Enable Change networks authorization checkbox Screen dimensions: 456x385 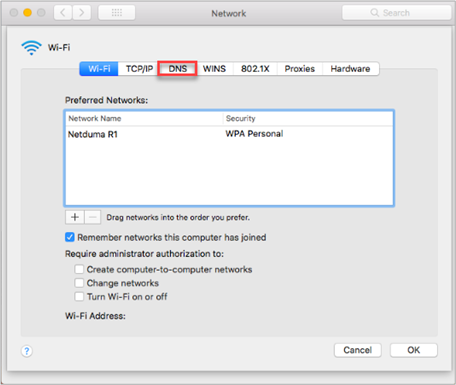pos(79,283)
